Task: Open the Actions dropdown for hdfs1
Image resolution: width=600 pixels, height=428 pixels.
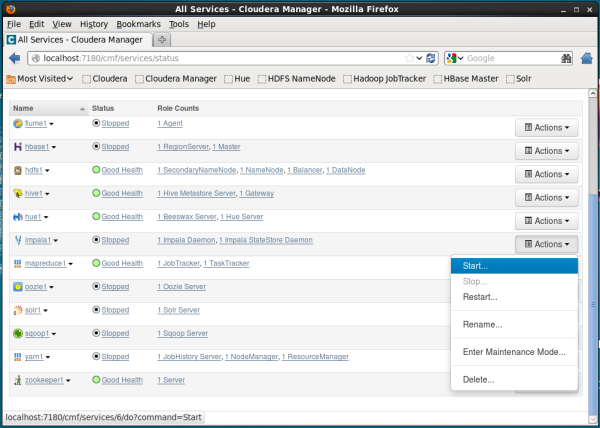Action: (546, 174)
